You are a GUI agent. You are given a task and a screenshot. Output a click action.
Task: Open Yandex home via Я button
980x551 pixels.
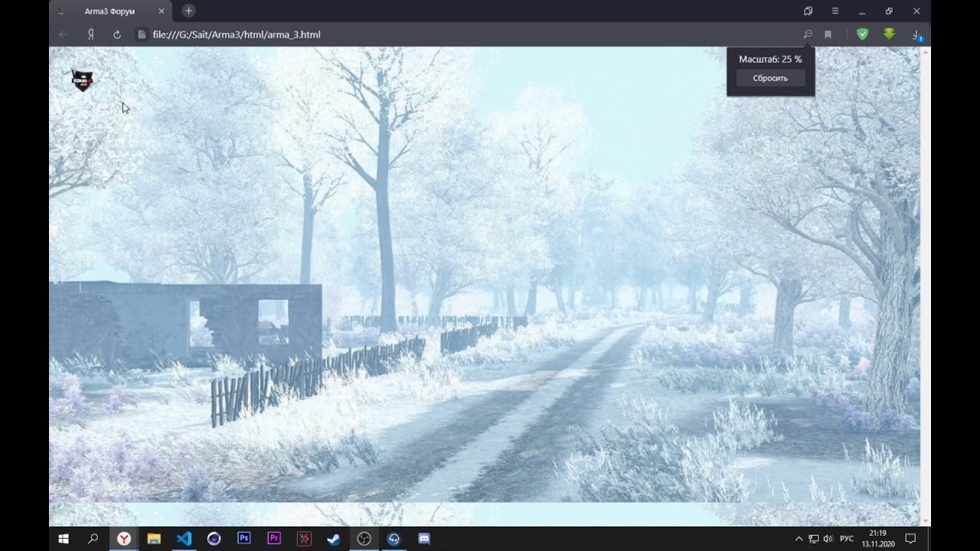click(x=90, y=34)
